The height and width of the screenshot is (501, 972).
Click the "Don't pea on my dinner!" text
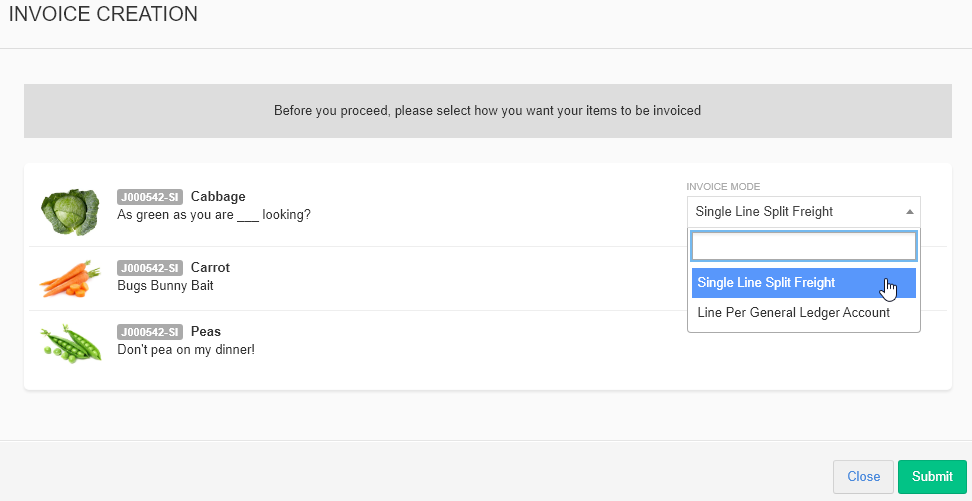coord(186,350)
